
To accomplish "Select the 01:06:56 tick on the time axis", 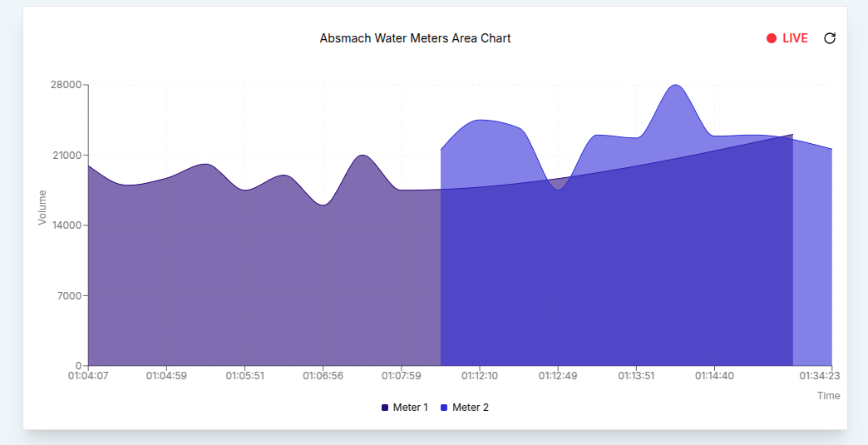I will pos(323,376).
